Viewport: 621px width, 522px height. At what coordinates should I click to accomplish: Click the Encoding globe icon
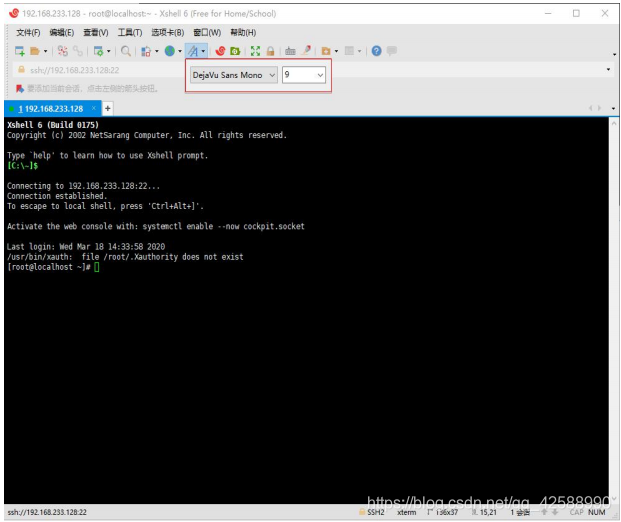click(170, 51)
